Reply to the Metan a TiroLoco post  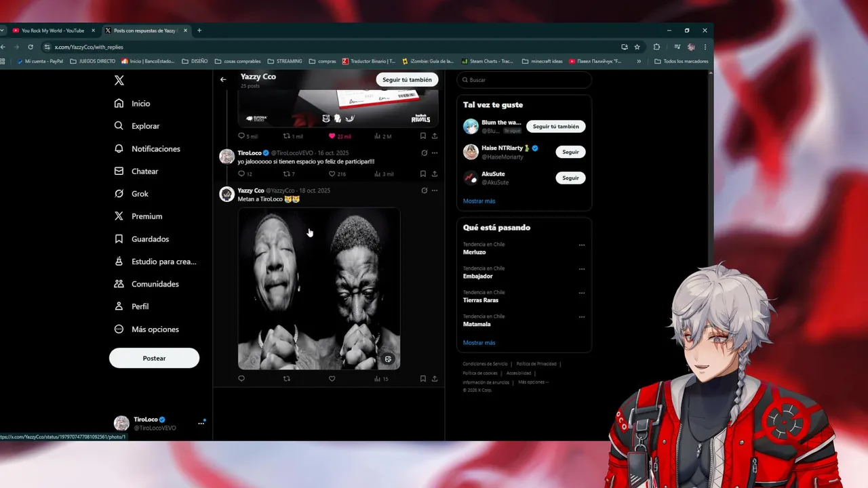241,379
